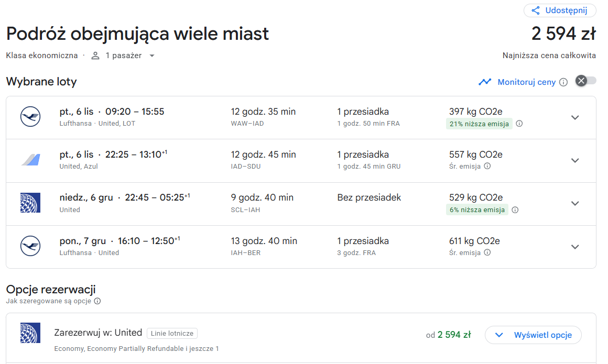Click the 'od 2 594 zł' booking price

[448, 335]
